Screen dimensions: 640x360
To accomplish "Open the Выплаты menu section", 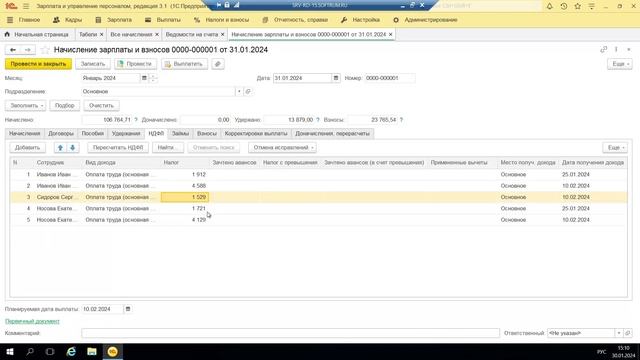I will [x=163, y=20].
